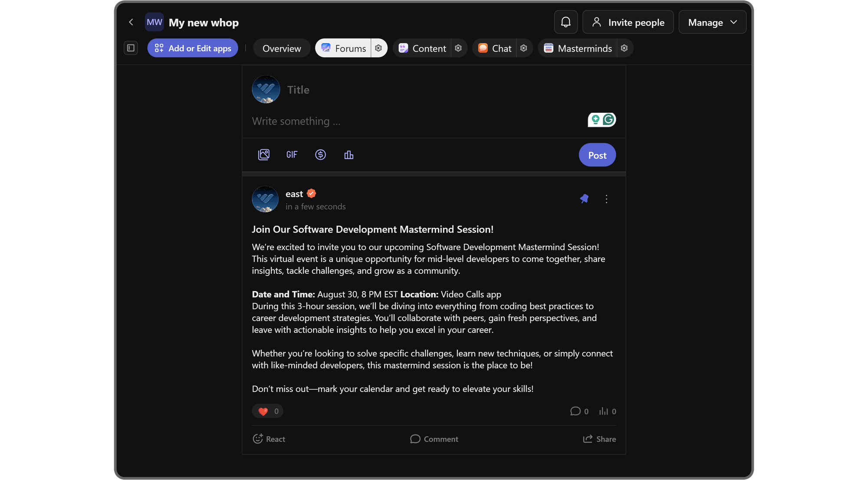Image resolution: width=868 pixels, height=480 pixels.
Task: Go back with the left chevron
Action: [x=131, y=22]
